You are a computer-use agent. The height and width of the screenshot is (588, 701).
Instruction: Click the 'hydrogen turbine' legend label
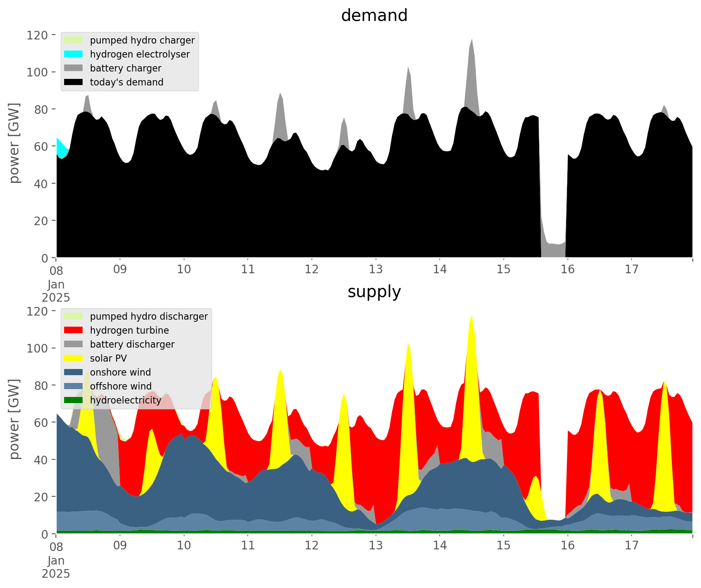pos(129,330)
